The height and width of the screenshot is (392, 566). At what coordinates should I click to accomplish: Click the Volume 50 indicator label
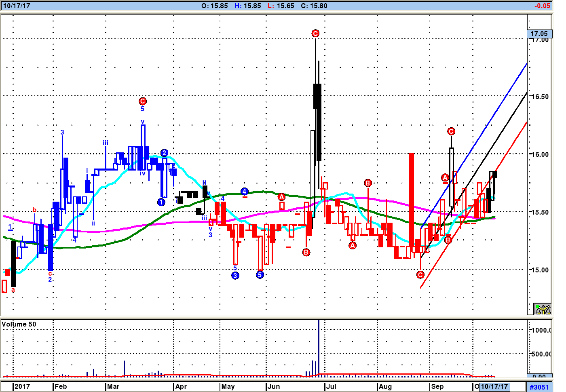point(19,324)
